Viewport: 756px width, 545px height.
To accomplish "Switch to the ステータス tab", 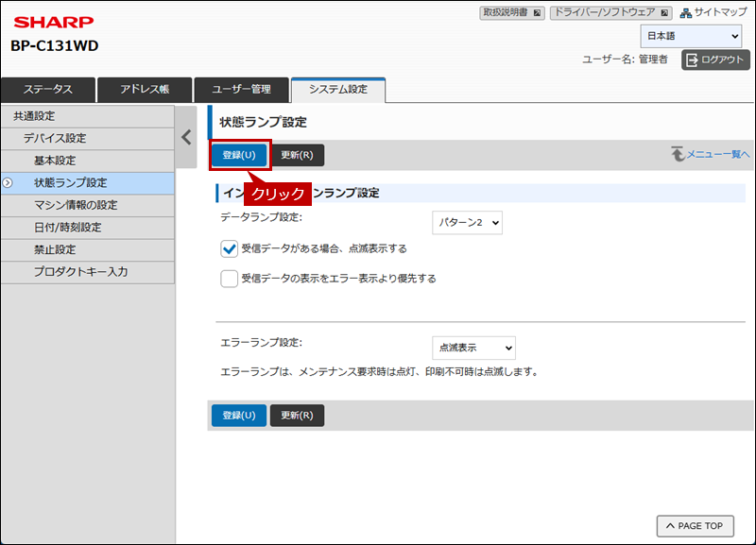I will pyautogui.click(x=48, y=89).
